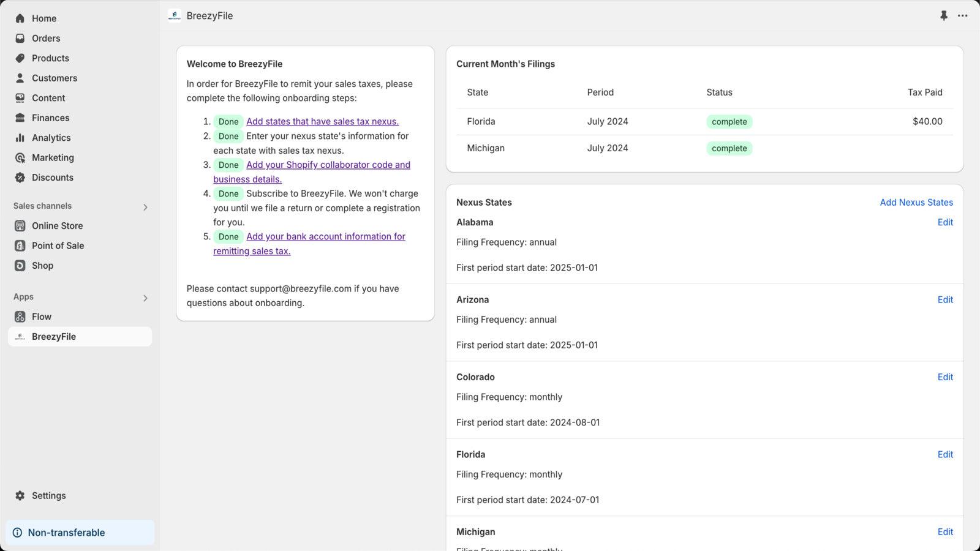This screenshot has height=551, width=980.
Task: Click the Discounts icon
Action: coord(19,178)
